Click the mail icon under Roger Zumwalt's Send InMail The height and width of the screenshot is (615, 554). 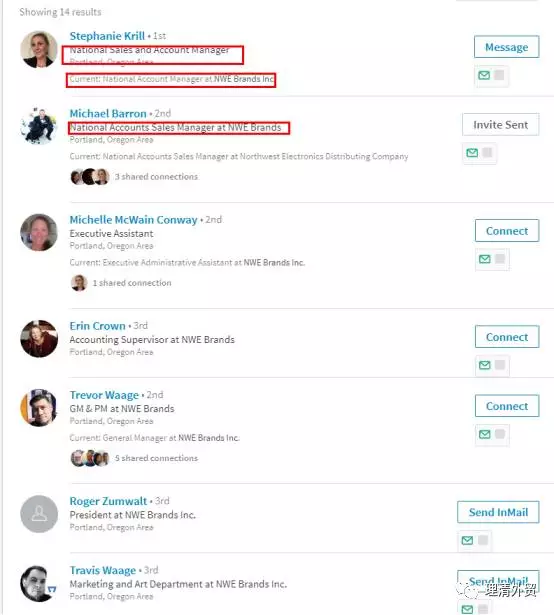(x=467, y=540)
